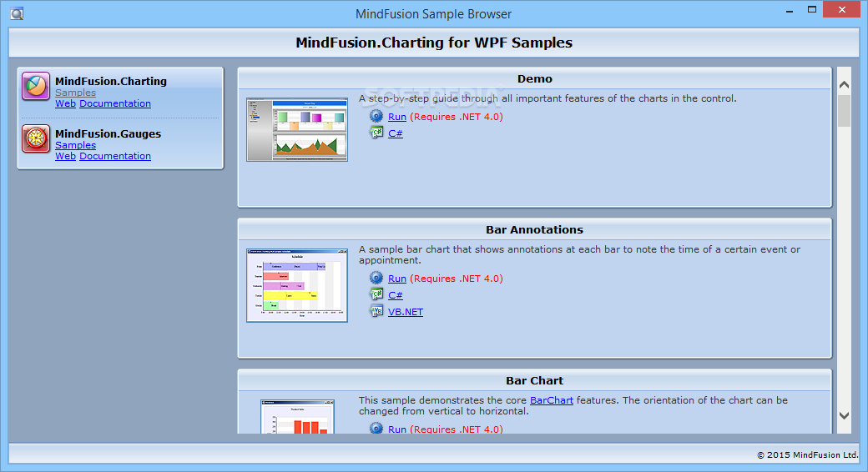Click the Bar Annotations sample thumbnail
The height and width of the screenshot is (472, 868).
(297, 285)
